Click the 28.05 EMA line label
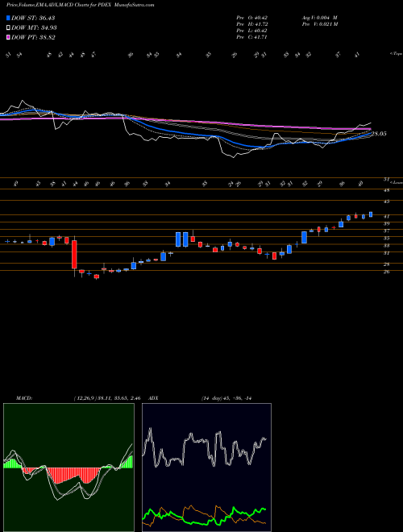Screen dimensions: 403x532 [x=379, y=134]
